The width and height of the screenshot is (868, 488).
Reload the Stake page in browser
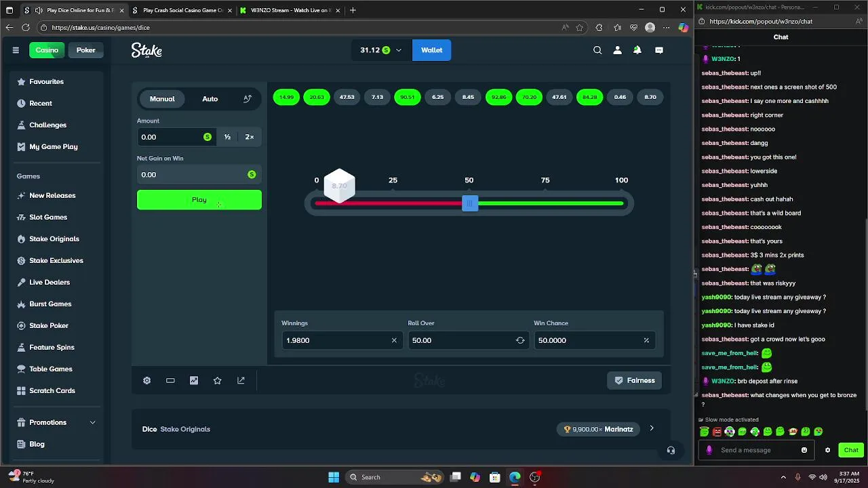25,28
